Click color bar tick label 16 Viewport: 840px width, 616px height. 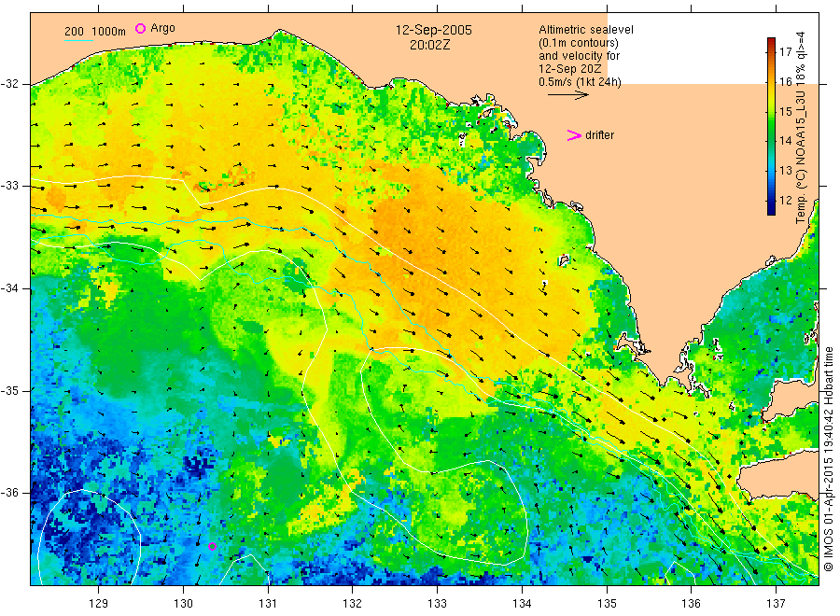[786, 82]
